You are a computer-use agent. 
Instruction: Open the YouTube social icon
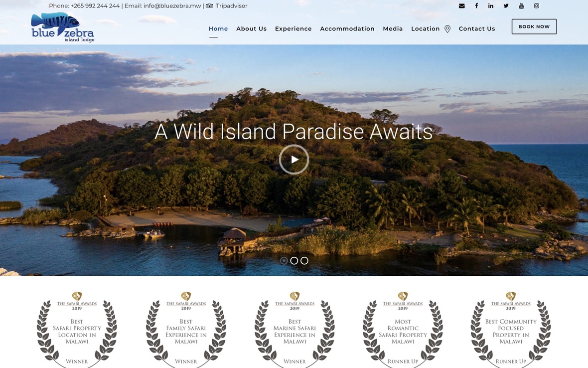[x=521, y=6]
